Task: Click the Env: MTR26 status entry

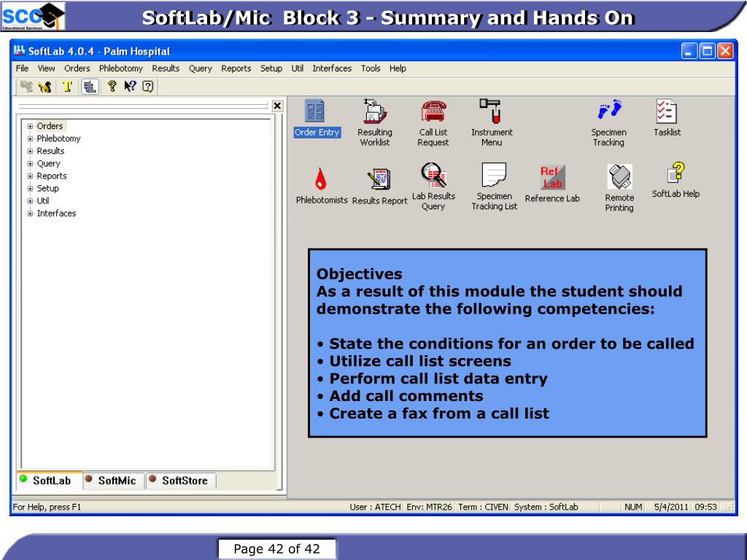Action: click(x=429, y=507)
